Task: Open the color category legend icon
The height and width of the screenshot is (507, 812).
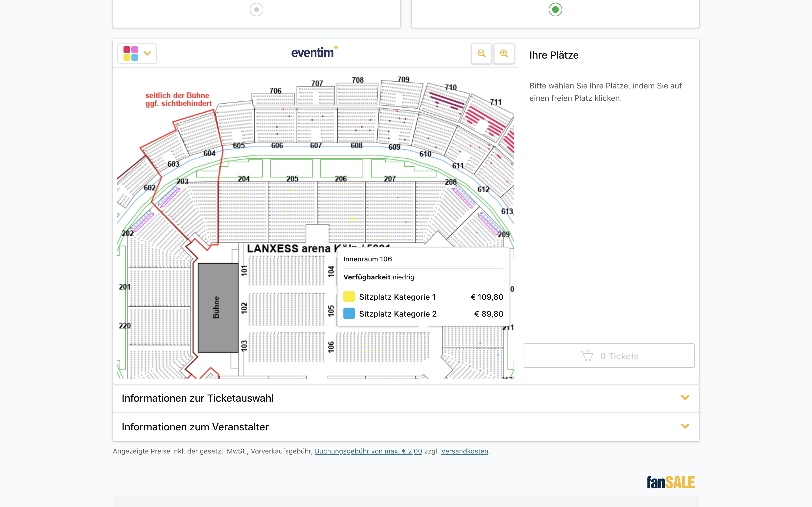Action: (131, 54)
